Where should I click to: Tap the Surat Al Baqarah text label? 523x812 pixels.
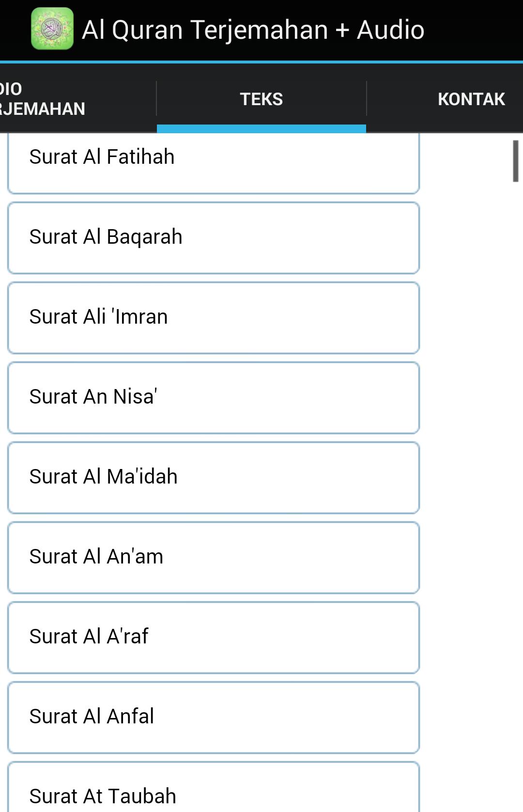pos(106,237)
